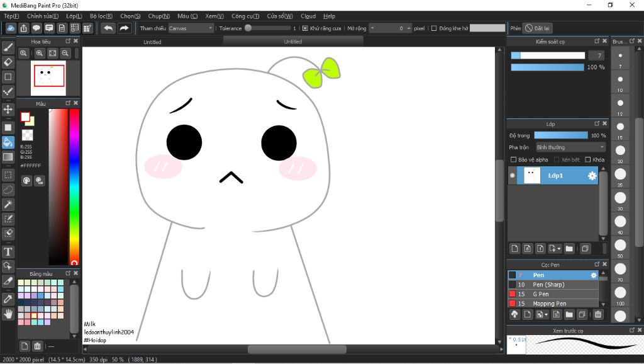Select the Pen (Sharp) brush
The image size is (644, 364).
tap(553, 285)
